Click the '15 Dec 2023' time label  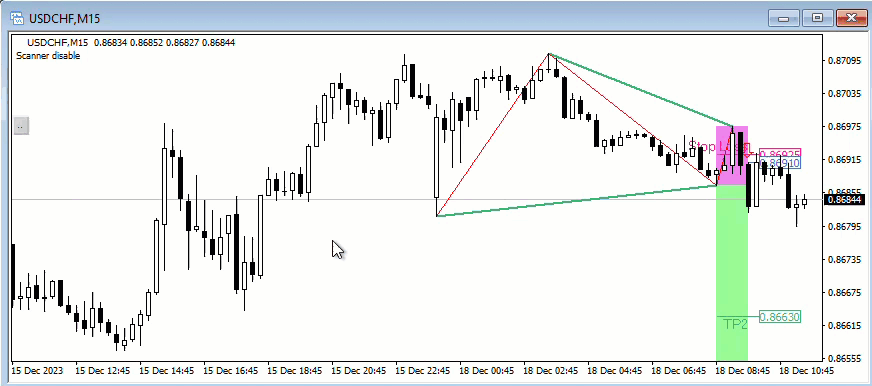[x=37, y=370]
